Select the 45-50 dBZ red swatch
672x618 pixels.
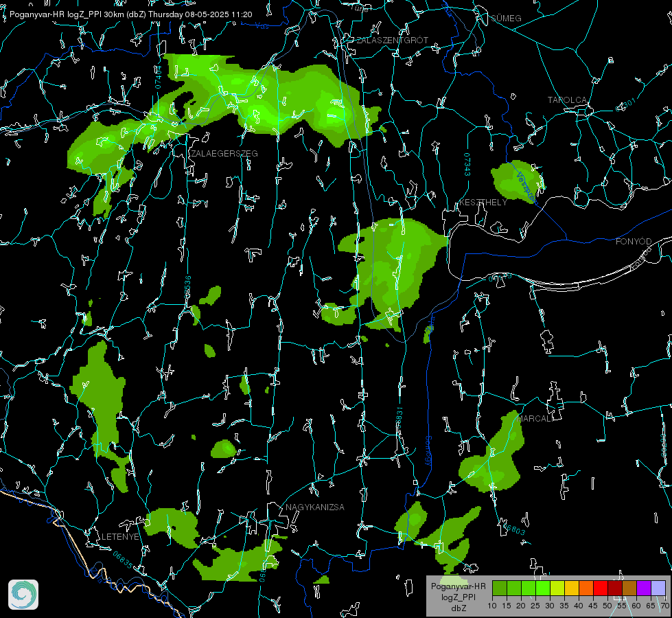(601, 588)
